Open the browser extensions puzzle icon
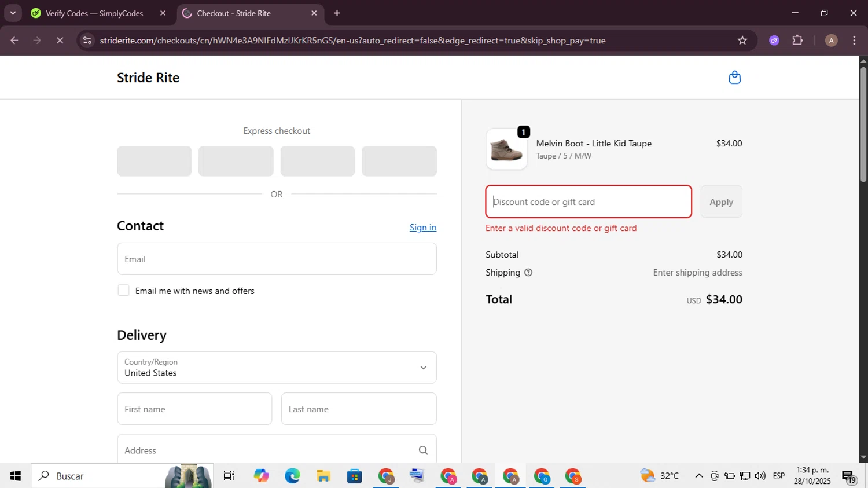This screenshot has width=868, height=488. click(x=797, y=41)
